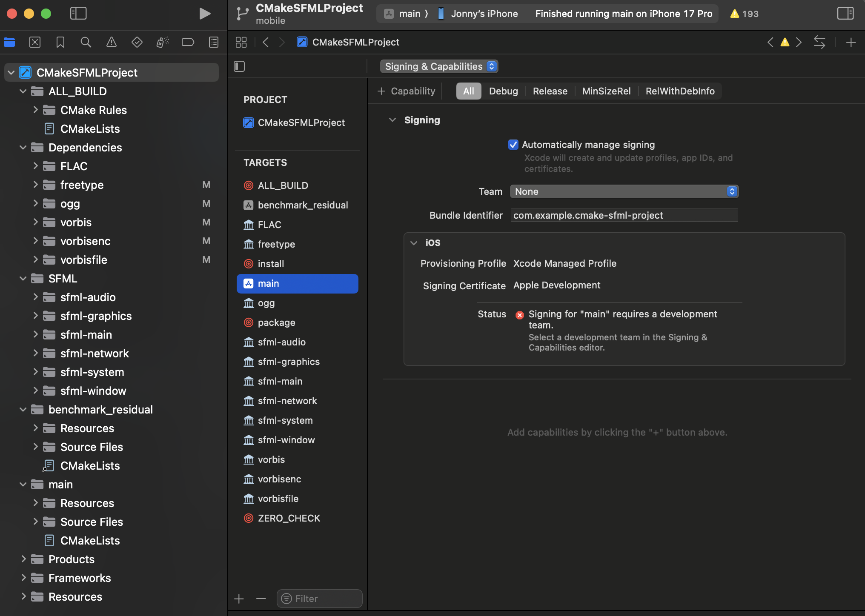Open the Test navigator checkmark icon
This screenshot has height=616, width=865.
pos(137,42)
